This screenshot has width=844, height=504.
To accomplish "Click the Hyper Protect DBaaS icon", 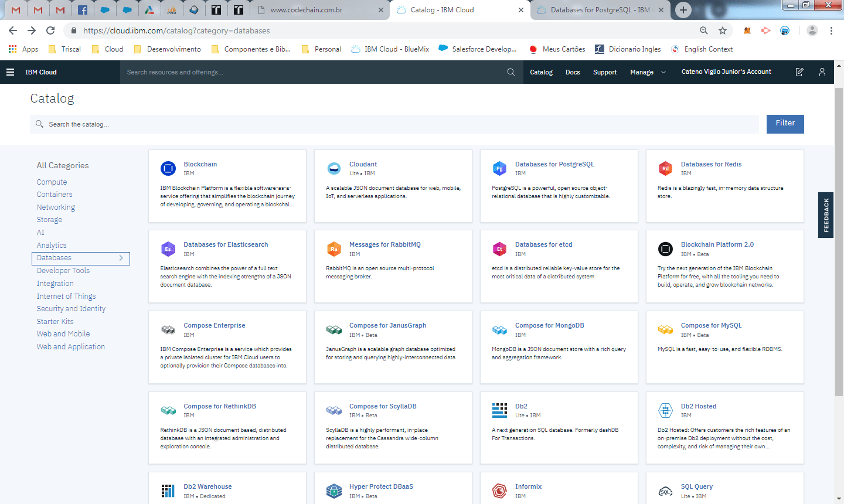I will pos(334,491).
